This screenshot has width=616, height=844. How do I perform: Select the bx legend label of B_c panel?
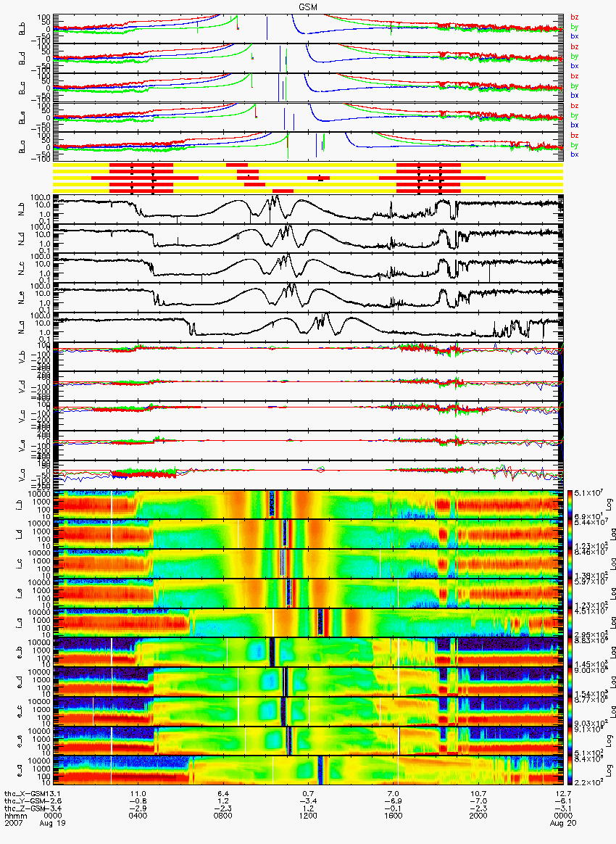(x=575, y=95)
